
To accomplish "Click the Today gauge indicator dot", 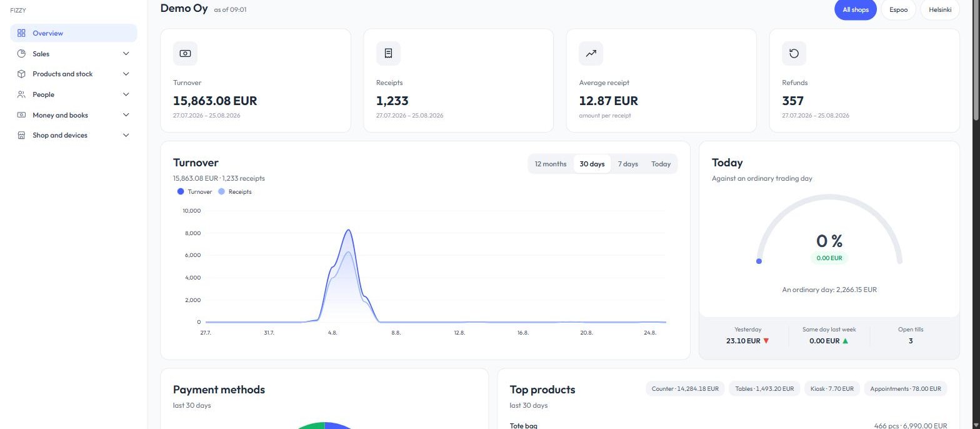I will [759, 261].
